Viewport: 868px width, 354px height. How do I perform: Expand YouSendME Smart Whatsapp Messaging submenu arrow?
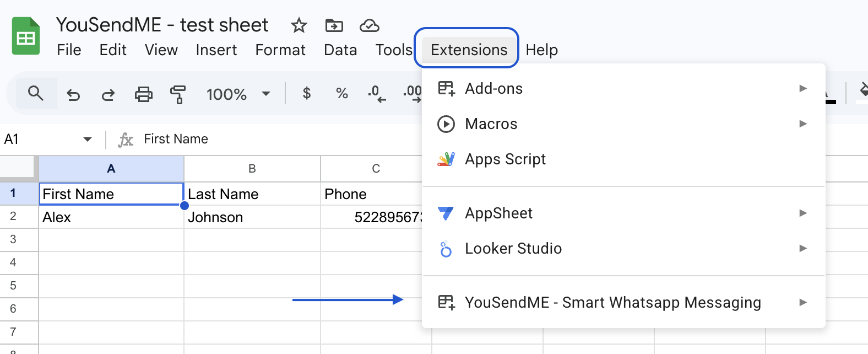(x=803, y=302)
